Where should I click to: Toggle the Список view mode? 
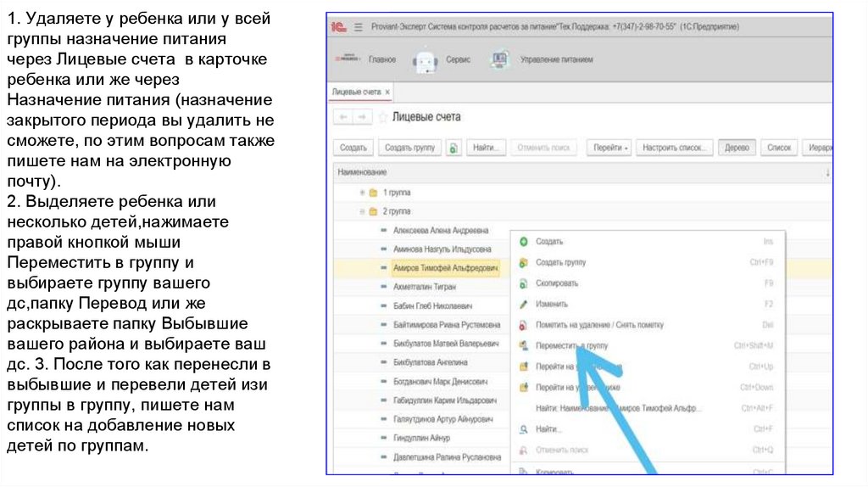779,148
